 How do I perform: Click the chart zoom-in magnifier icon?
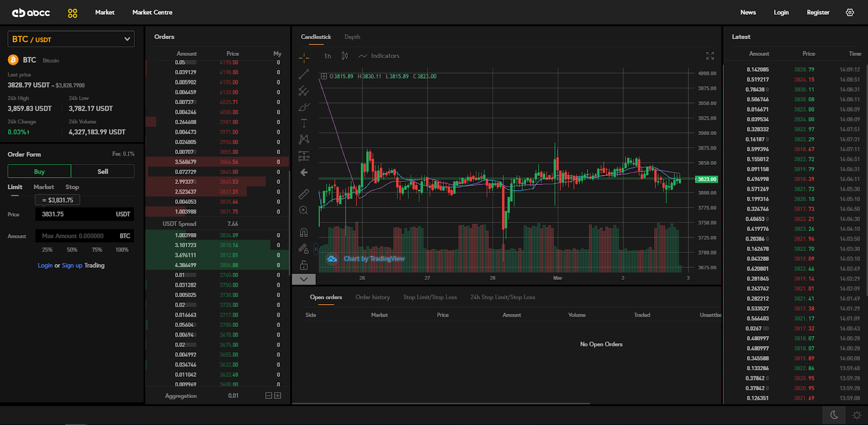304,210
